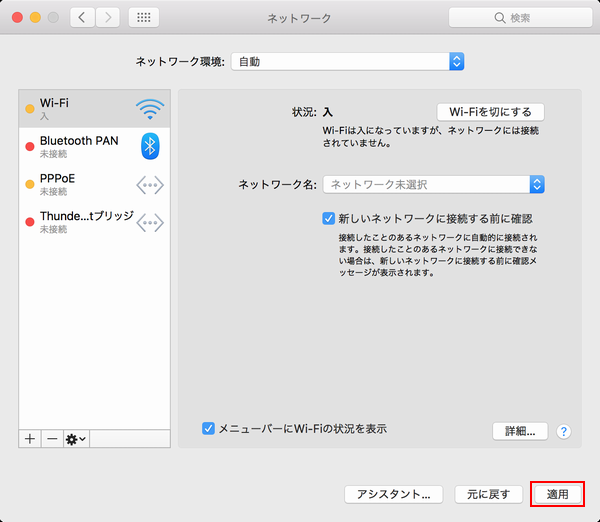Open the gear action menu dropdown
The width and height of the screenshot is (600, 522).
pos(76,439)
